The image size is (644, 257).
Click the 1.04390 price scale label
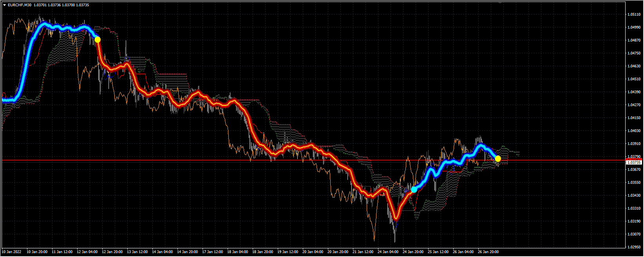[x=634, y=92]
